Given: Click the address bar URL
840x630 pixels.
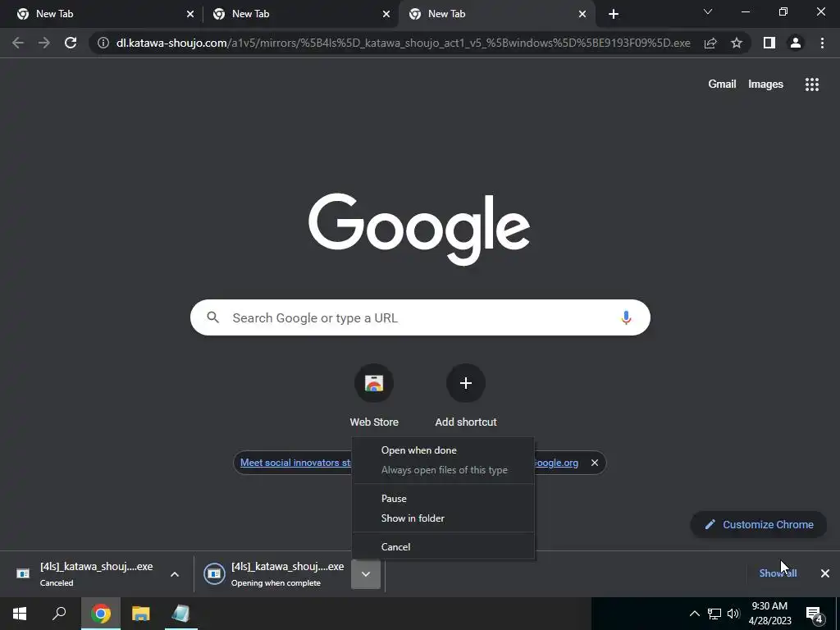Looking at the screenshot, I should (x=403, y=43).
